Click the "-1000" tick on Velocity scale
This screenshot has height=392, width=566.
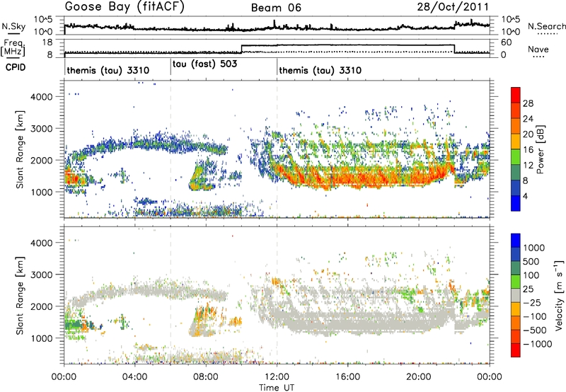click(x=537, y=344)
